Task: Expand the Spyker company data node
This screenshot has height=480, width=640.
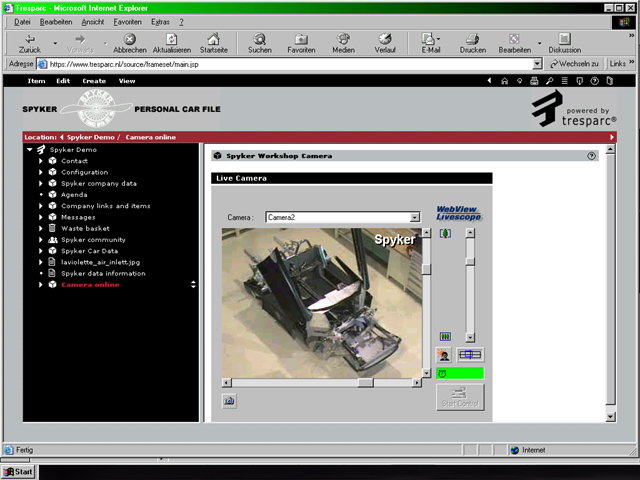Action: point(40,183)
